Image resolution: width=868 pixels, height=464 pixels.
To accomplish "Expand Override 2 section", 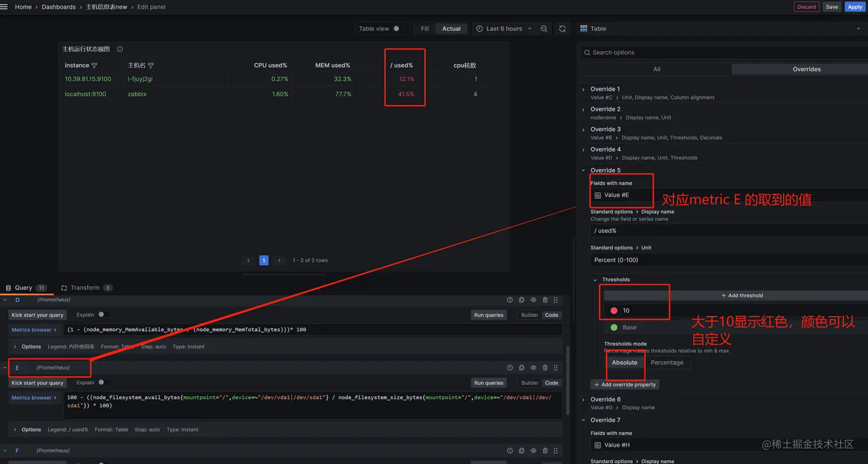I will pos(584,110).
